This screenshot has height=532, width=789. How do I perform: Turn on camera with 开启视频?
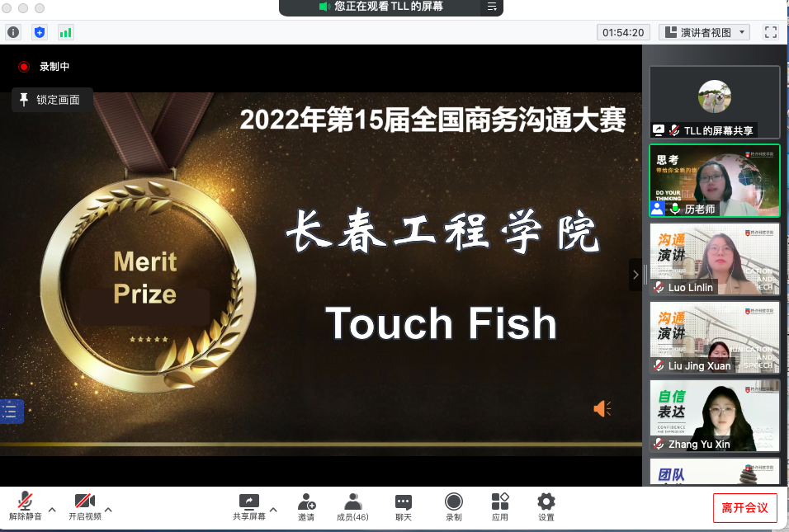point(85,506)
